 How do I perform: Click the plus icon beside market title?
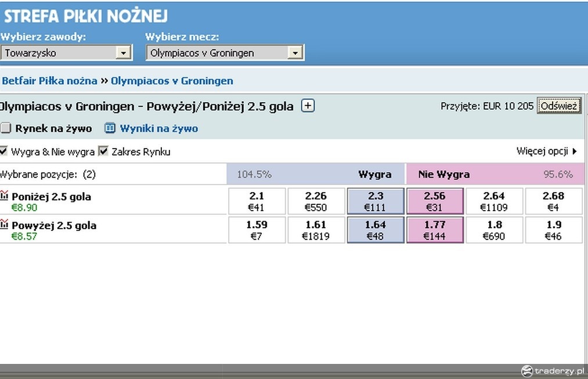pos(308,106)
